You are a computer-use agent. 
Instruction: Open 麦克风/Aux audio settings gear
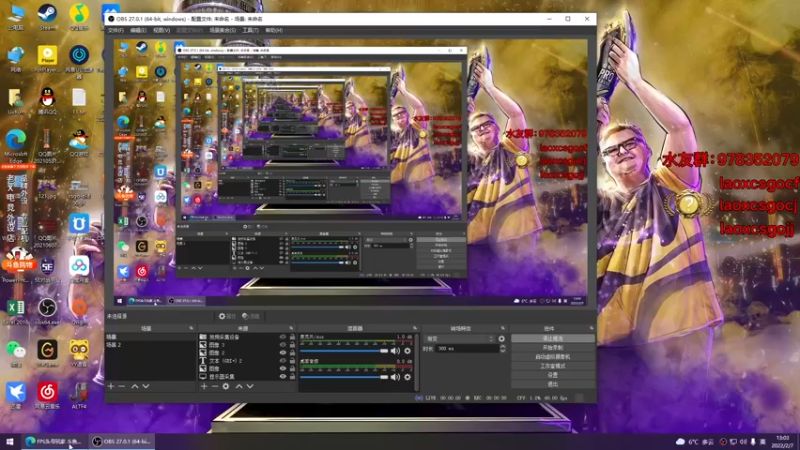click(407, 351)
